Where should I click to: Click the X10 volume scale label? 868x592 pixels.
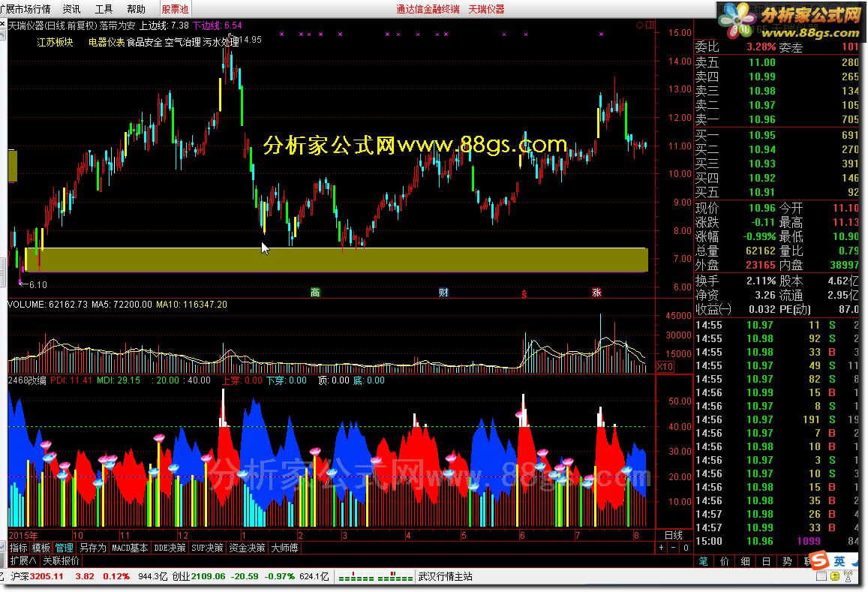coord(665,367)
